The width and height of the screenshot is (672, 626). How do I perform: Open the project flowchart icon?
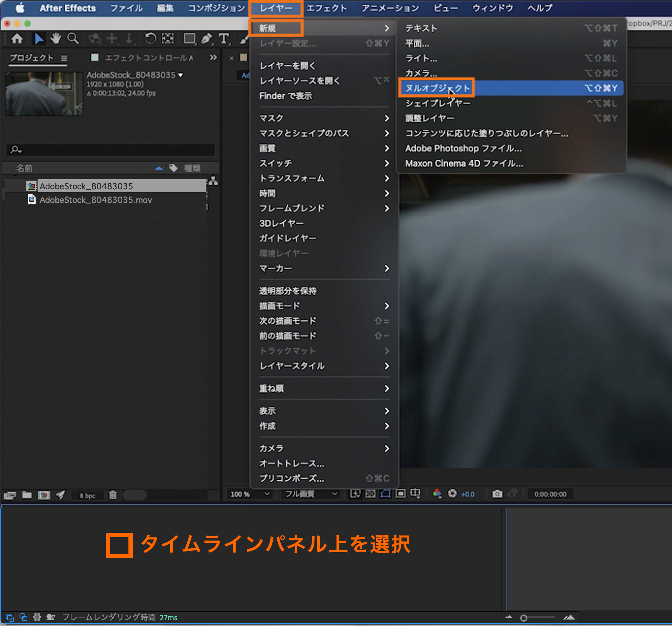[213, 181]
